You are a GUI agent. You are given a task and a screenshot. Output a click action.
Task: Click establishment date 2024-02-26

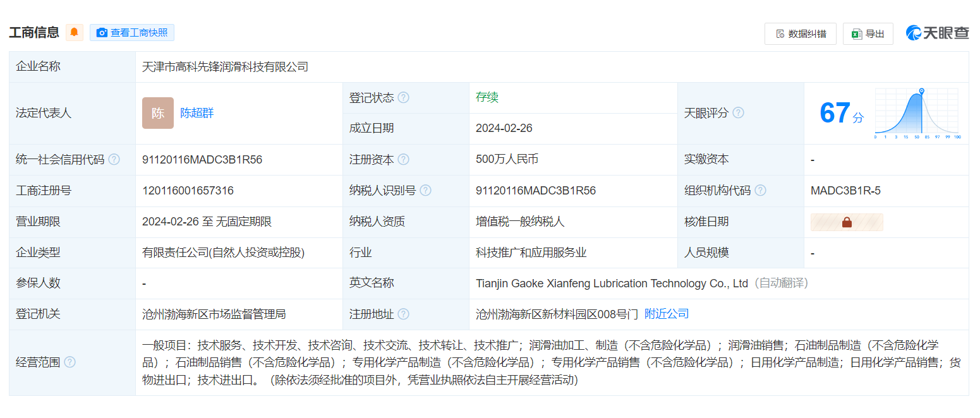504,128
